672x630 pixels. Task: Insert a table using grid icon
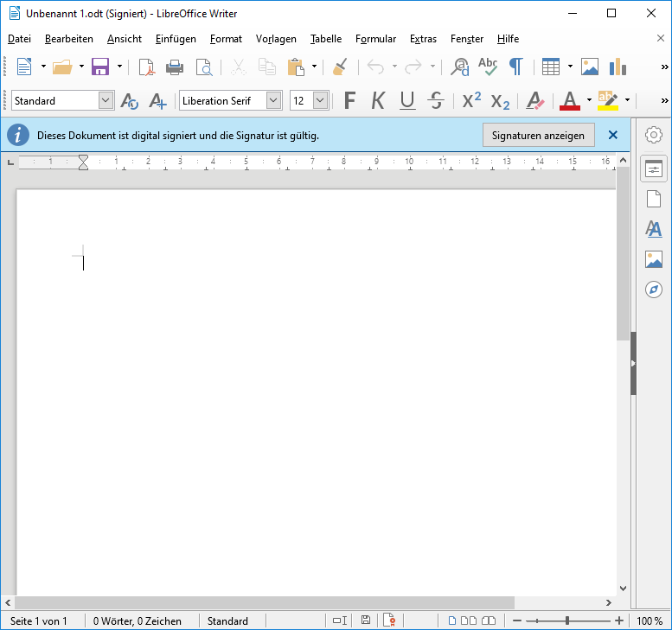pos(551,67)
